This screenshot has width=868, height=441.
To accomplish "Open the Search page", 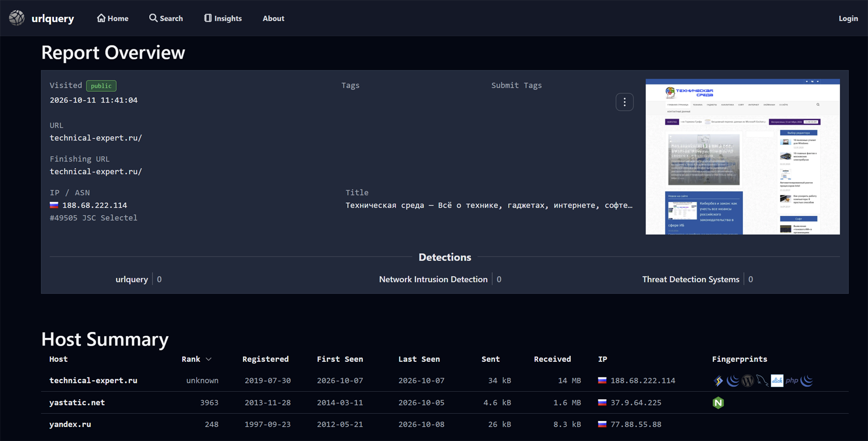I will click(166, 18).
